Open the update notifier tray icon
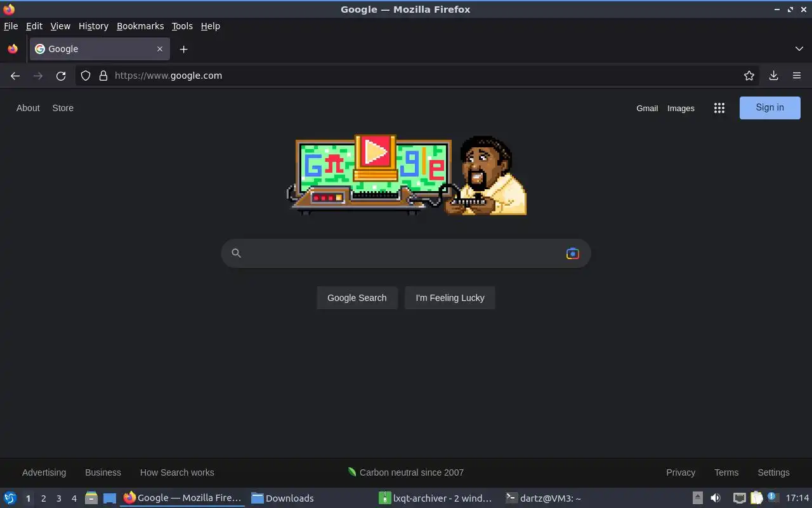This screenshot has height=508, width=812. (773, 498)
